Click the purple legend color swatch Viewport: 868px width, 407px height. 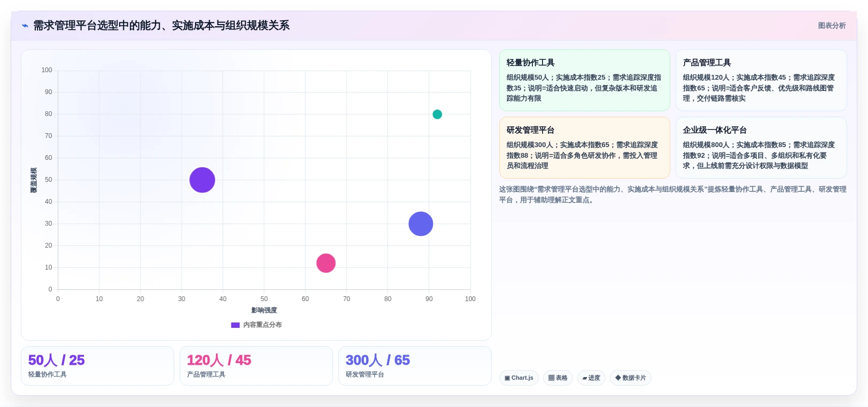coord(235,325)
